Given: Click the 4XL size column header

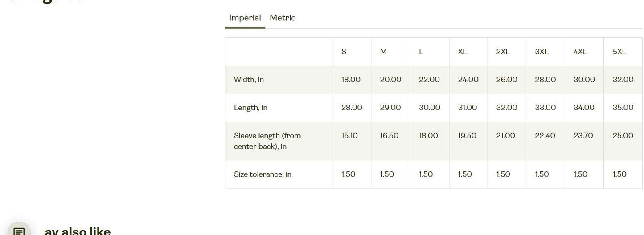Looking at the screenshot, I should coord(580,52).
